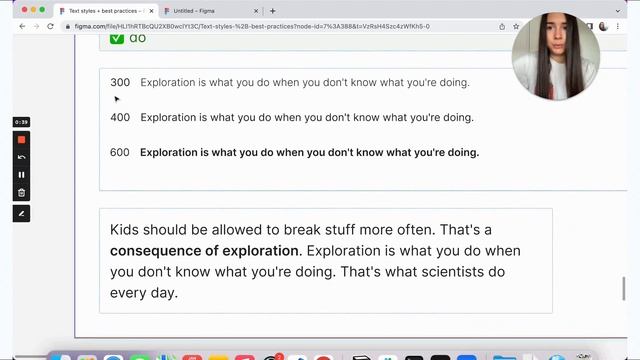Image resolution: width=640 pixels, height=360 pixels.
Task: Click the webcam video bubble
Action: 556,56
